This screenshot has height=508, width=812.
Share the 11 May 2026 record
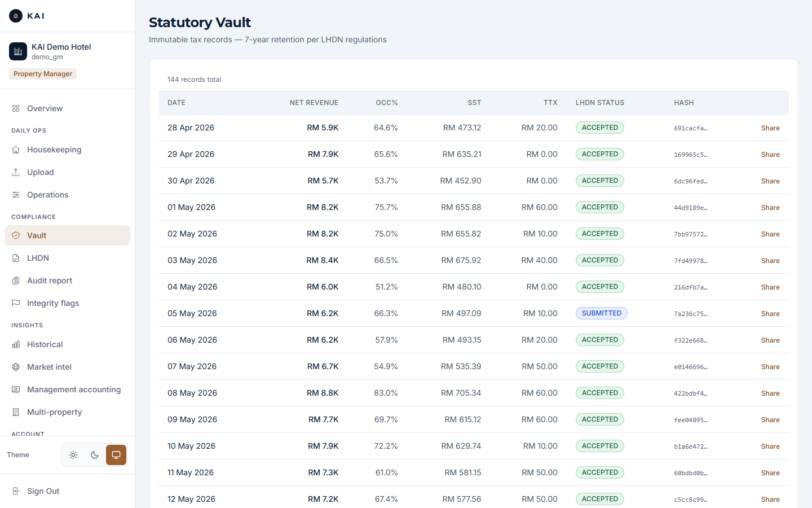(770, 473)
